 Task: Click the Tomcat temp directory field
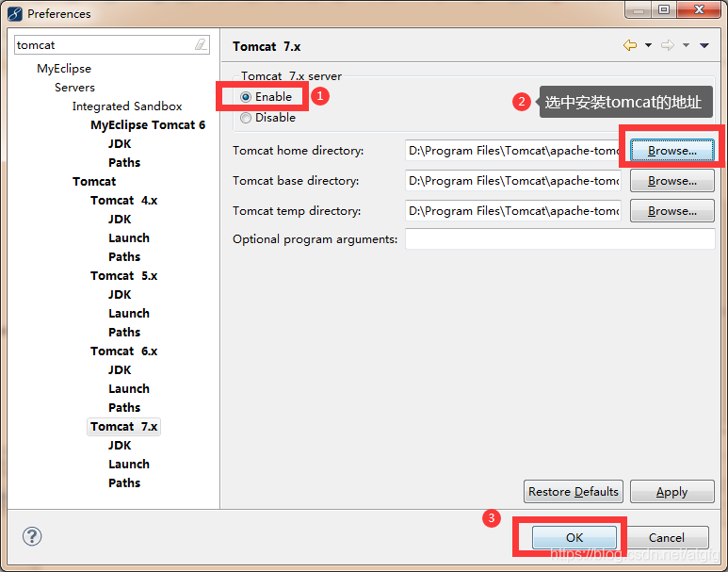pos(513,211)
